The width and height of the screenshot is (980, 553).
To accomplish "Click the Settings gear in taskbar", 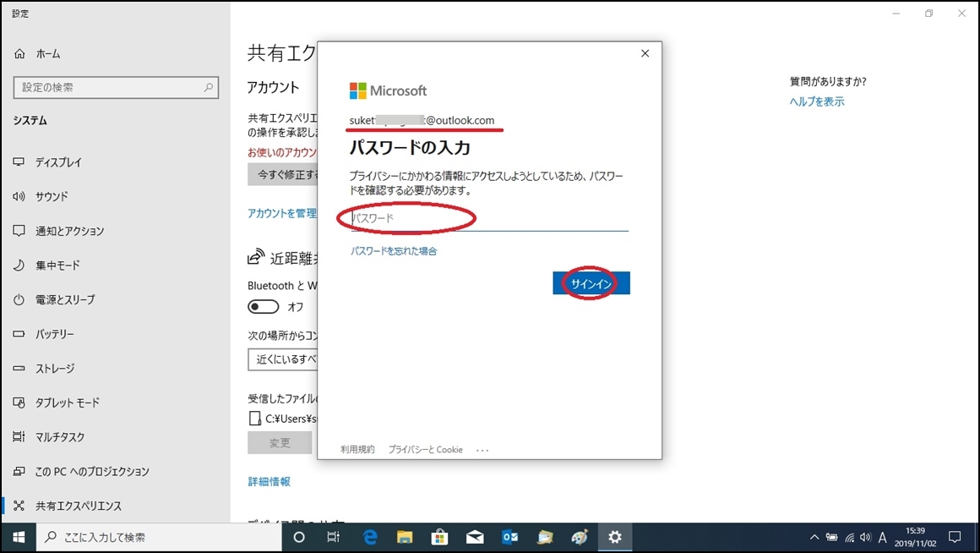I will pos(615,538).
